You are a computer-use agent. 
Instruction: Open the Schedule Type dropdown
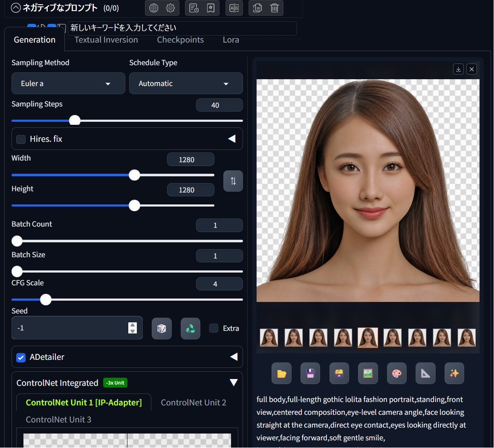click(186, 83)
